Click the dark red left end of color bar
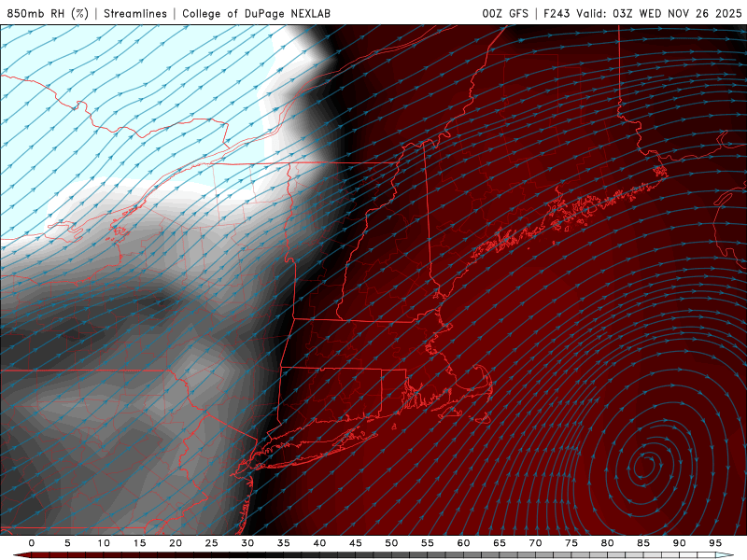747x560 pixels. tap(21, 555)
